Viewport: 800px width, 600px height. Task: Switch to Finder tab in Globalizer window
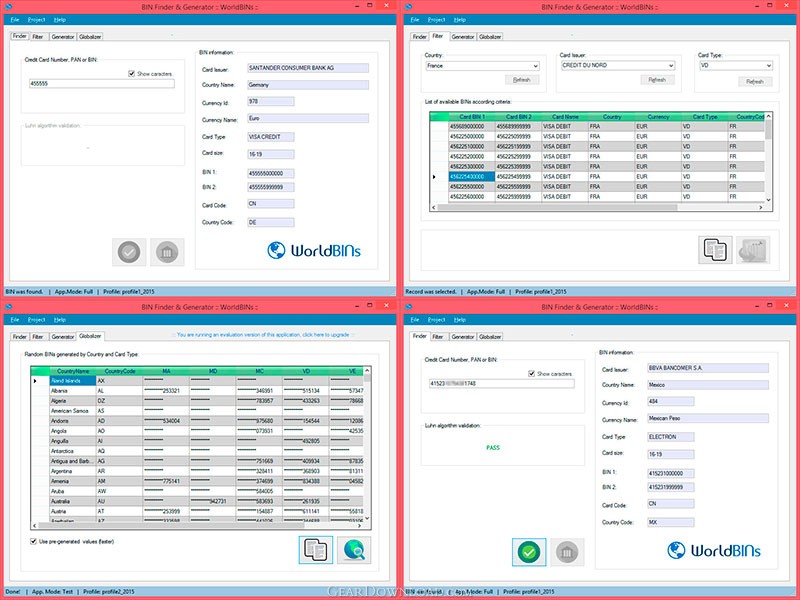[19, 337]
